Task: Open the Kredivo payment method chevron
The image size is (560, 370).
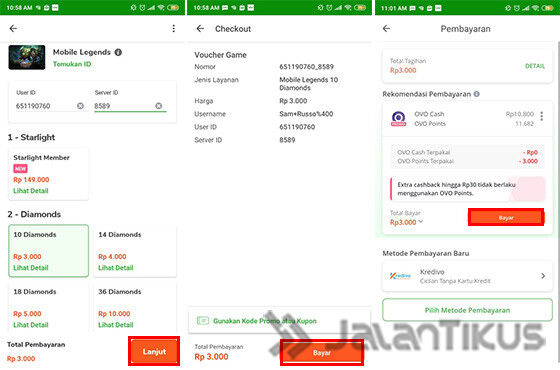Action: pos(543,276)
